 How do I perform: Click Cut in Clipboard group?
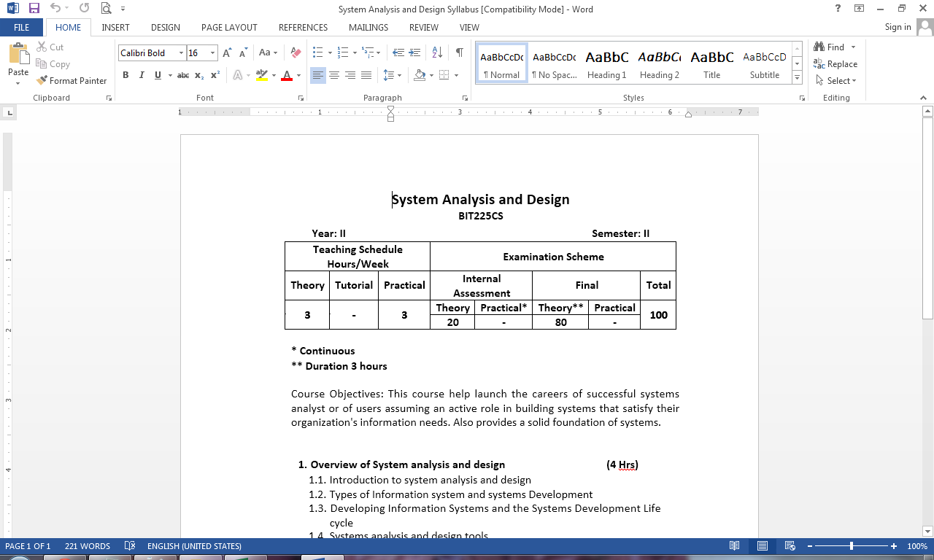(x=50, y=47)
